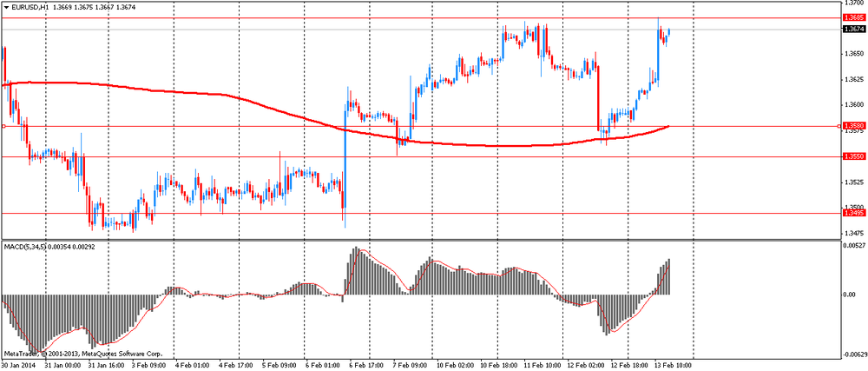Click the 4 Feb 17:00 time label
Image resolution: width=868 pixels, height=371 pixels.
pos(235,366)
